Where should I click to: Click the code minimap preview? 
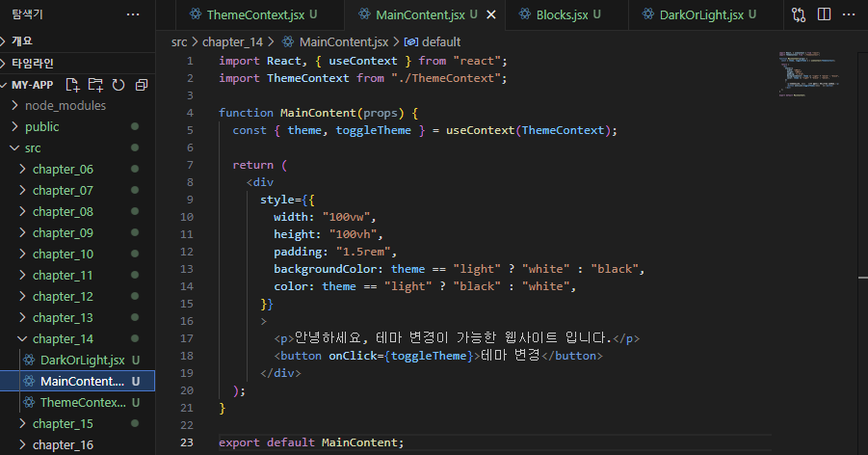point(809,73)
